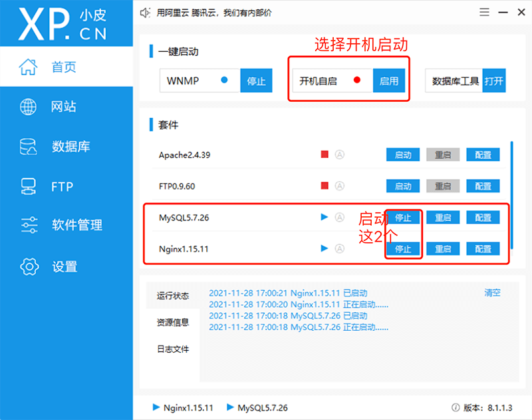
Task: Click the 开机自启 red status dot
Action: coord(357,80)
